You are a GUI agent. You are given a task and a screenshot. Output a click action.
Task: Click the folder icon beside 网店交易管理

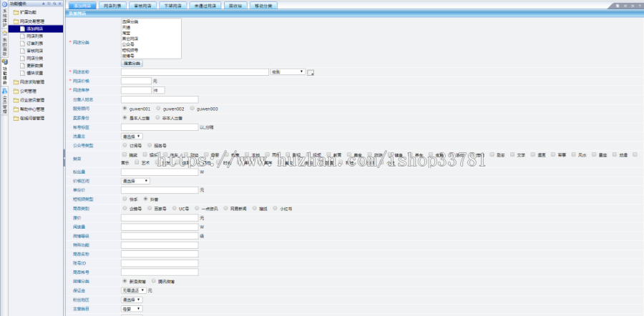click(16, 21)
